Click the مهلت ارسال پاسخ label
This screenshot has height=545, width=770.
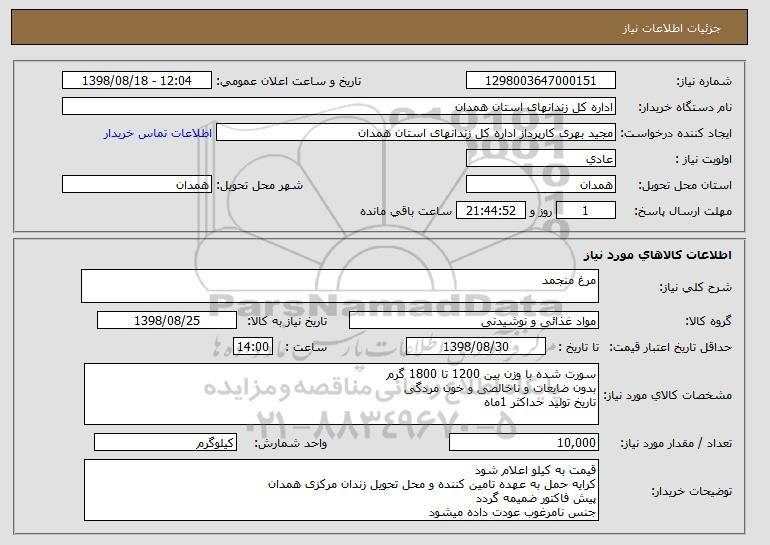(x=683, y=212)
